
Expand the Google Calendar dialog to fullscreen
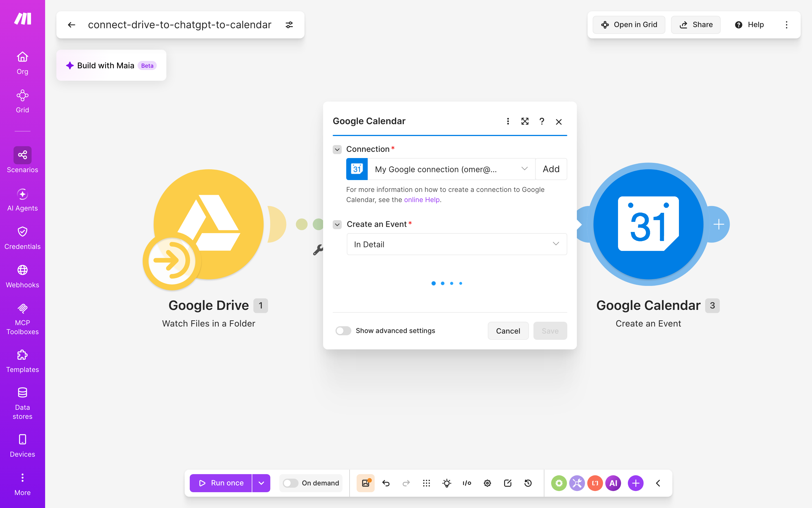(525, 121)
